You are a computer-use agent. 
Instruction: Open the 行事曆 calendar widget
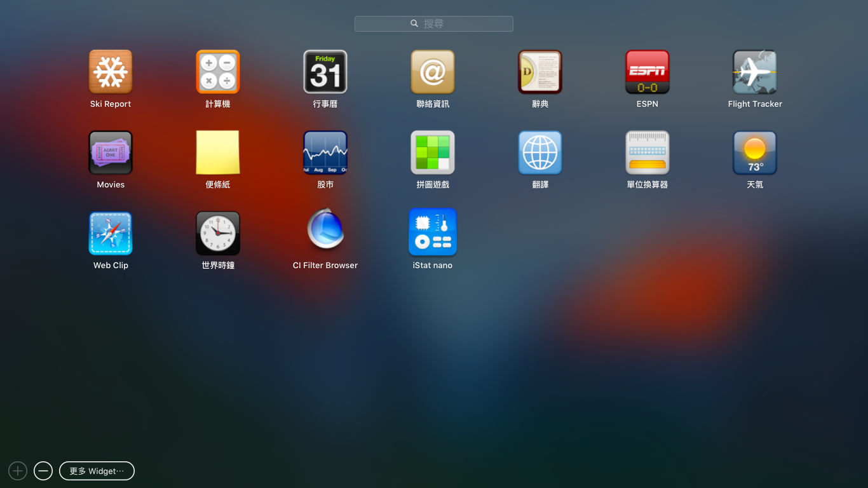point(325,72)
